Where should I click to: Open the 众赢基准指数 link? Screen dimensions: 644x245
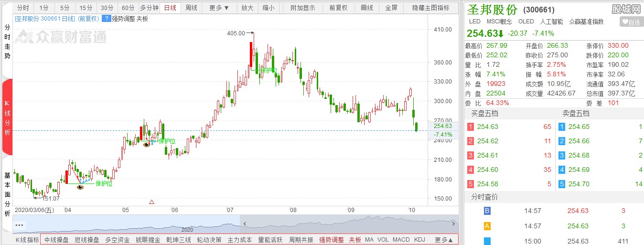pyautogui.click(x=586, y=21)
